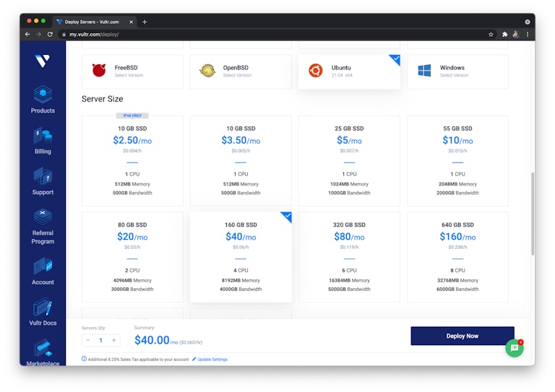Open OpenBSD Select Version dropdown
This screenshot has height=392, width=555.
click(x=237, y=75)
